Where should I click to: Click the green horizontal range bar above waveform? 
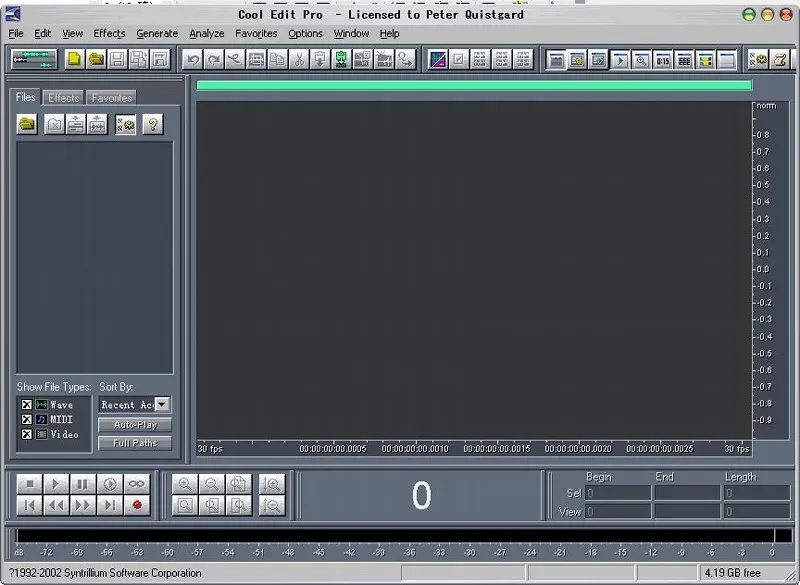point(474,85)
